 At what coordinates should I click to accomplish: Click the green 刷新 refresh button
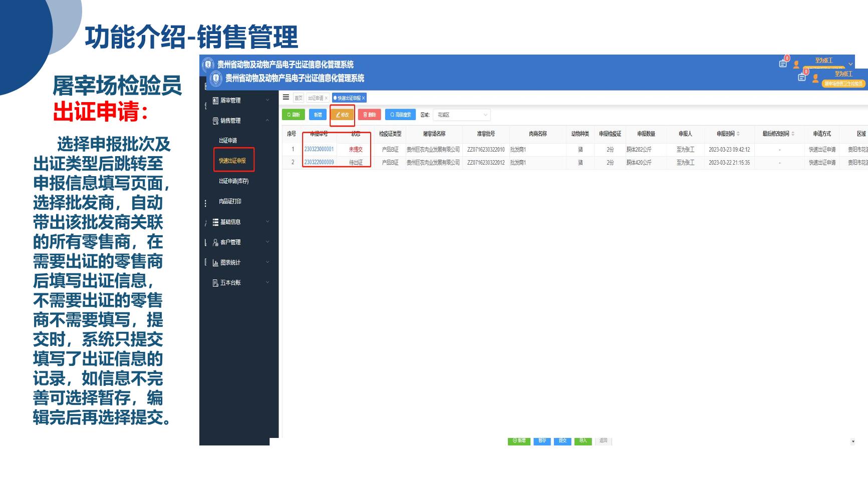[x=294, y=115]
